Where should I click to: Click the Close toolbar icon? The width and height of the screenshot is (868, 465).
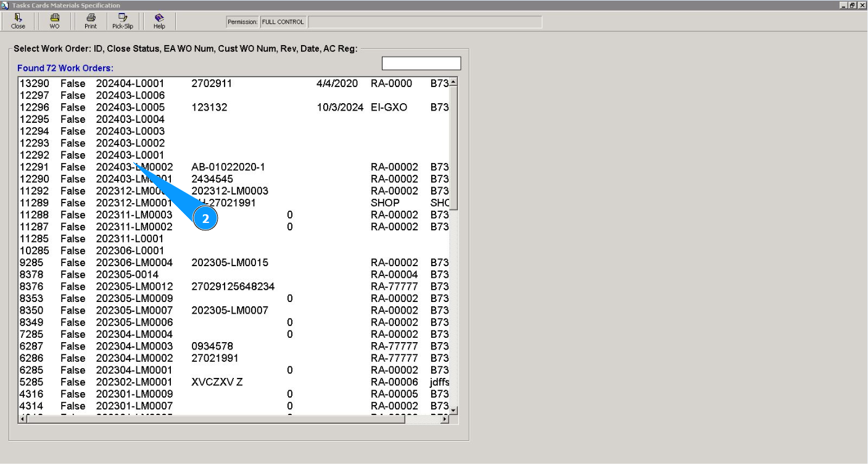point(18,22)
